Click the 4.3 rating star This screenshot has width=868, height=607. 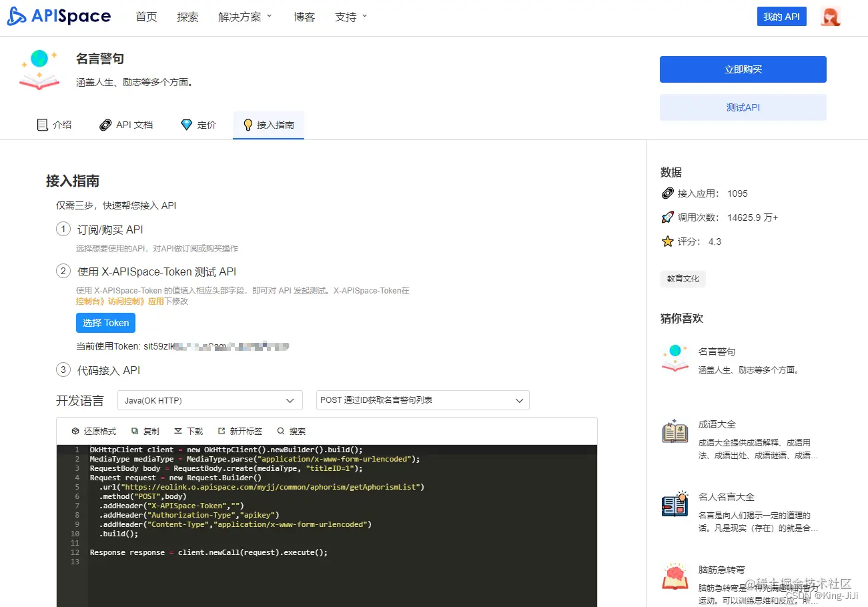tap(669, 241)
